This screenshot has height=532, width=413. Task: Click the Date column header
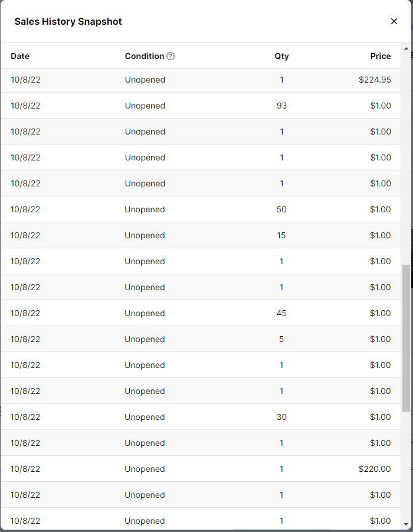coord(20,56)
